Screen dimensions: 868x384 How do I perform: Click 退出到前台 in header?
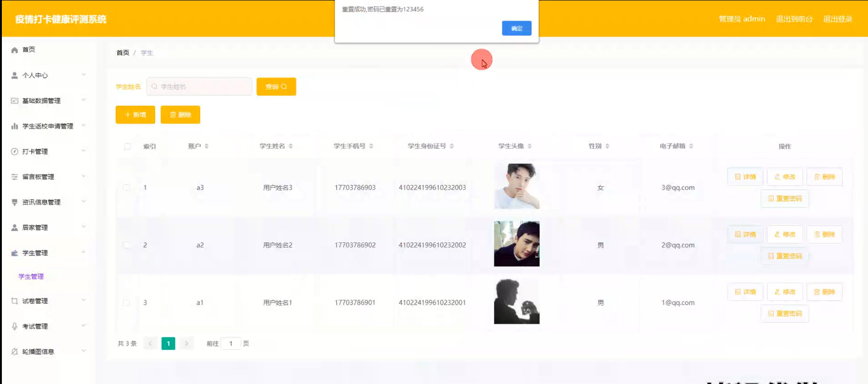pyautogui.click(x=794, y=19)
